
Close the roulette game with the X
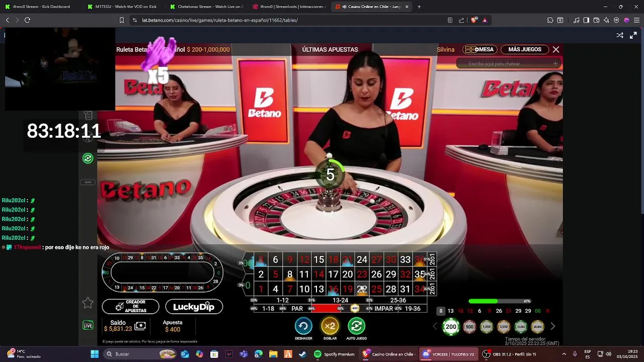point(556,49)
